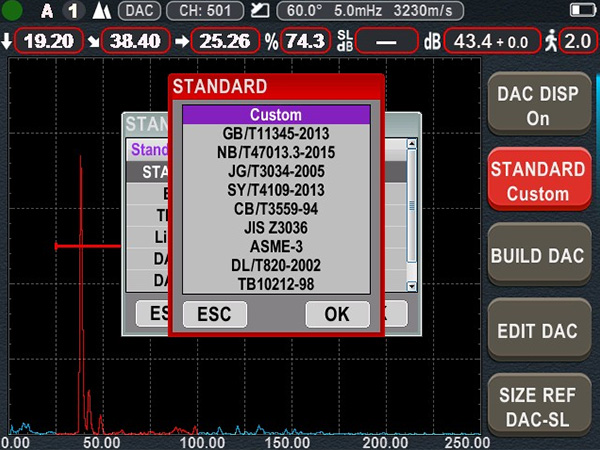Select DL/T820-2002 standard
The height and width of the screenshot is (450, 600).
tap(276, 265)
